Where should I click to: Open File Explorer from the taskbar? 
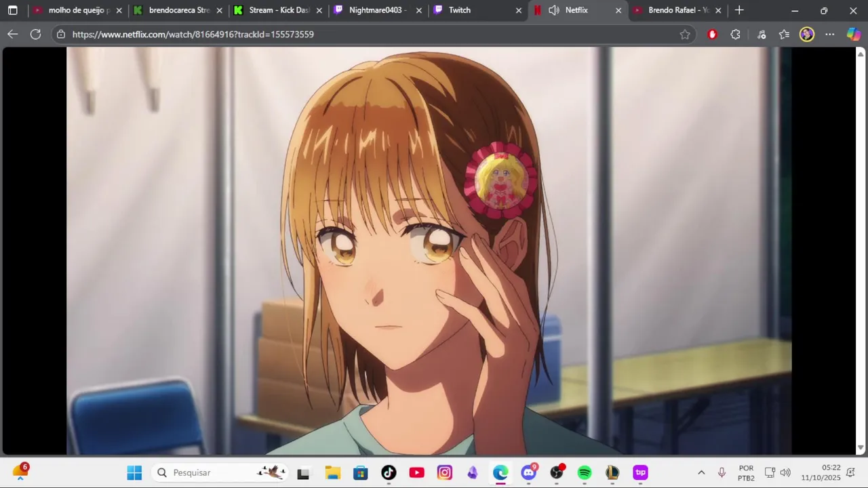pos(332,472)
